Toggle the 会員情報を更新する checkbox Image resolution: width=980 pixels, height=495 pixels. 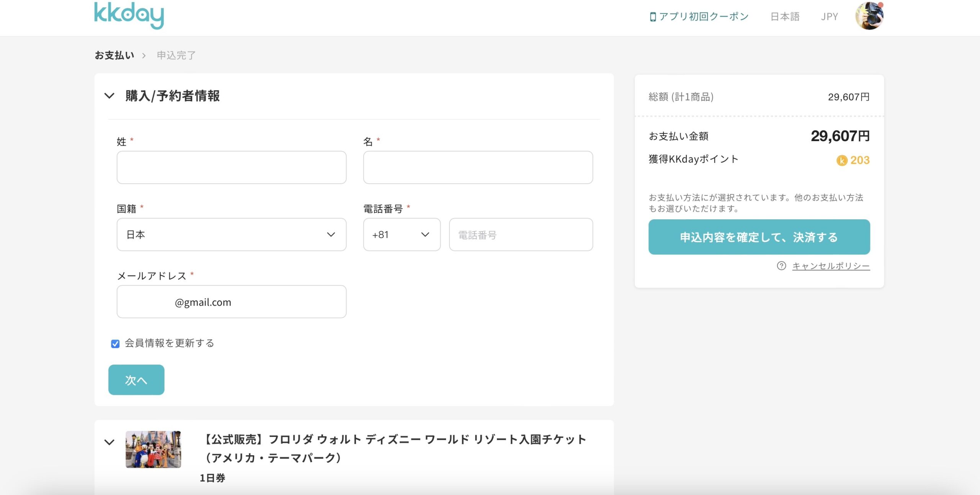(x=115, y=344)
